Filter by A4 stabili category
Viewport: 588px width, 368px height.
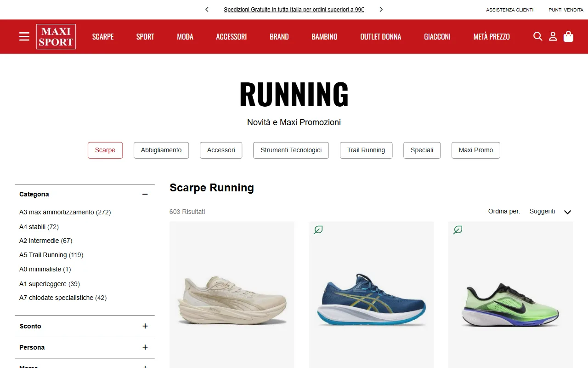(x=39, y=227)
